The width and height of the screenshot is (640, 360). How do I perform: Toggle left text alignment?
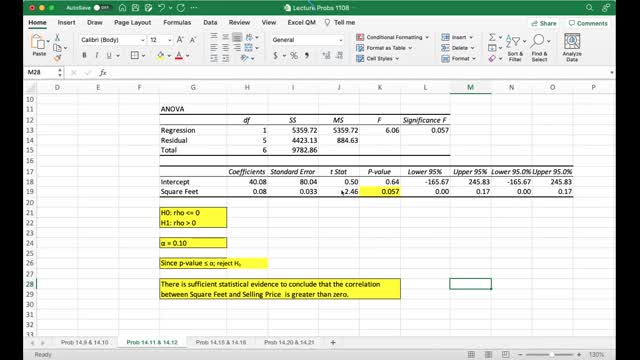point(213,48)
